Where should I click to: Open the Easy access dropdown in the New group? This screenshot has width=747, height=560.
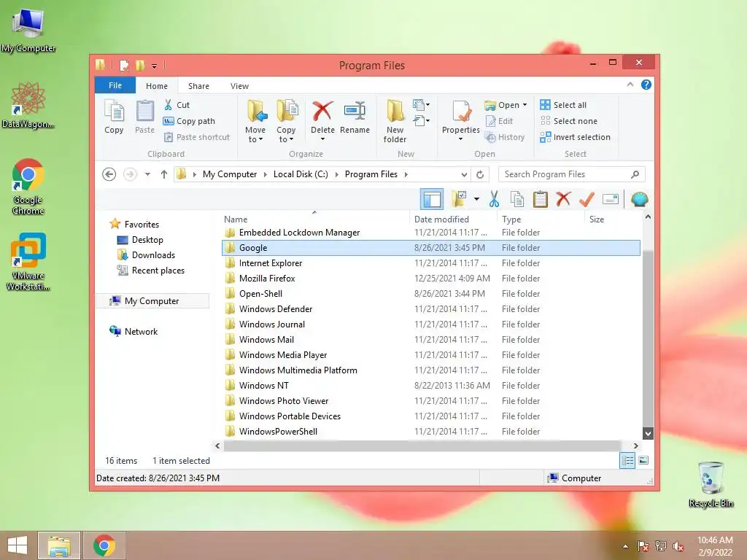click(422, 121)
